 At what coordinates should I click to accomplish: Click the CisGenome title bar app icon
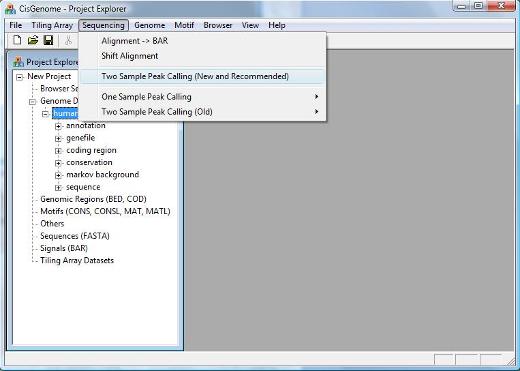pos(10,9)
